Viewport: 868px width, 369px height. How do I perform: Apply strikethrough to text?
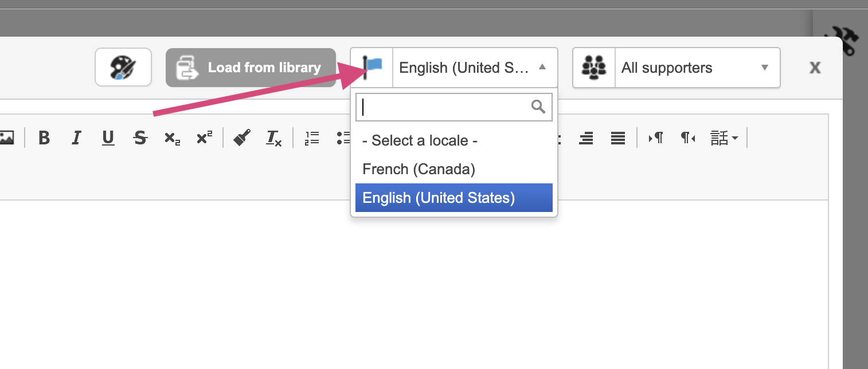click(x=140, y=138)
